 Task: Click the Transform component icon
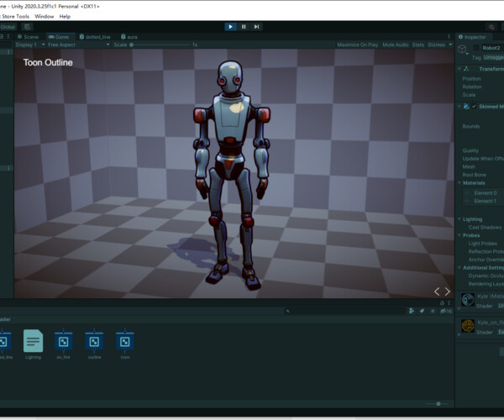(466, 69)
